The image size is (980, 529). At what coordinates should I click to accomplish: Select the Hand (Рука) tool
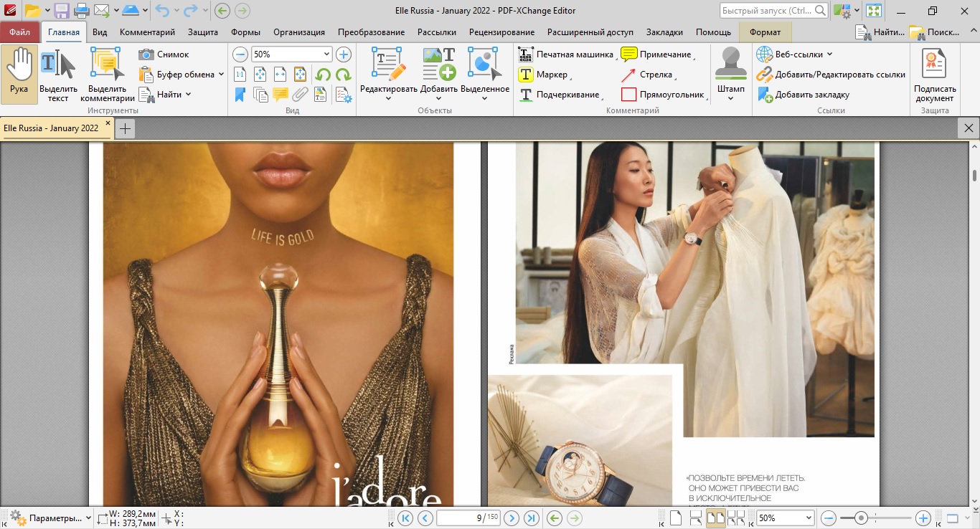pyautogui.click(x=19, y=75)
